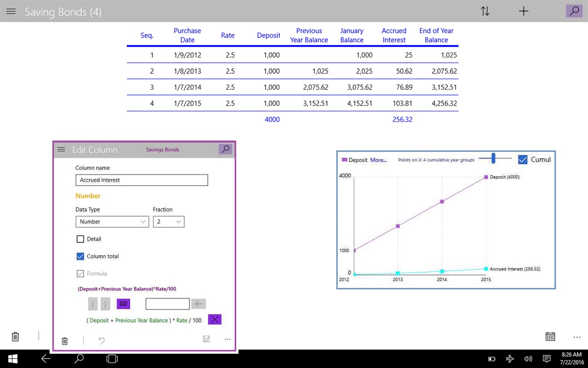Click the add new row plus icon

tap(524, 11)
